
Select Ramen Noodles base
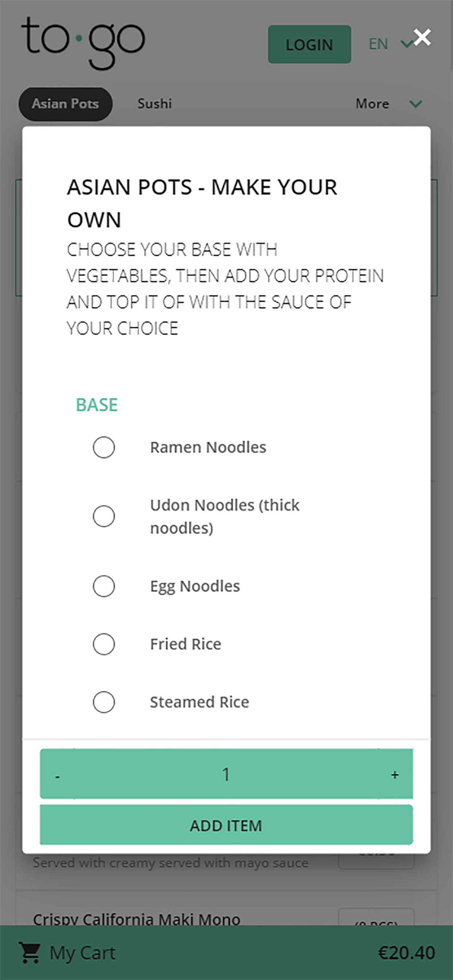(104, 447)
